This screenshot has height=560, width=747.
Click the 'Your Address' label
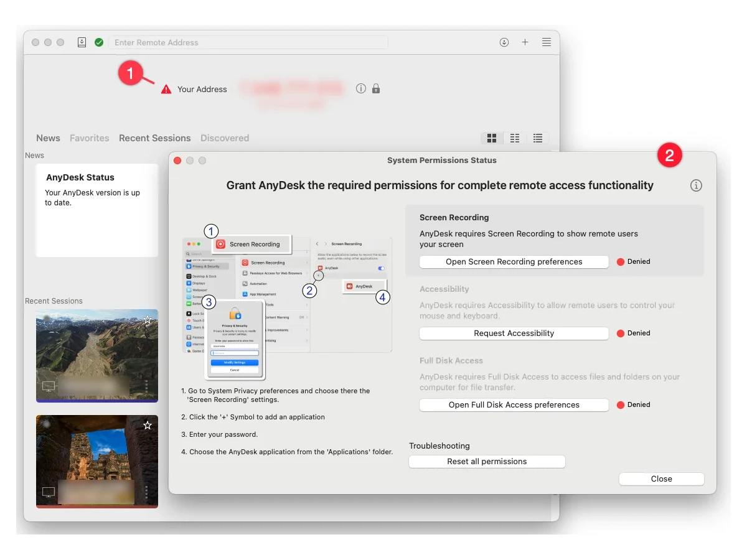coord(202,90)
